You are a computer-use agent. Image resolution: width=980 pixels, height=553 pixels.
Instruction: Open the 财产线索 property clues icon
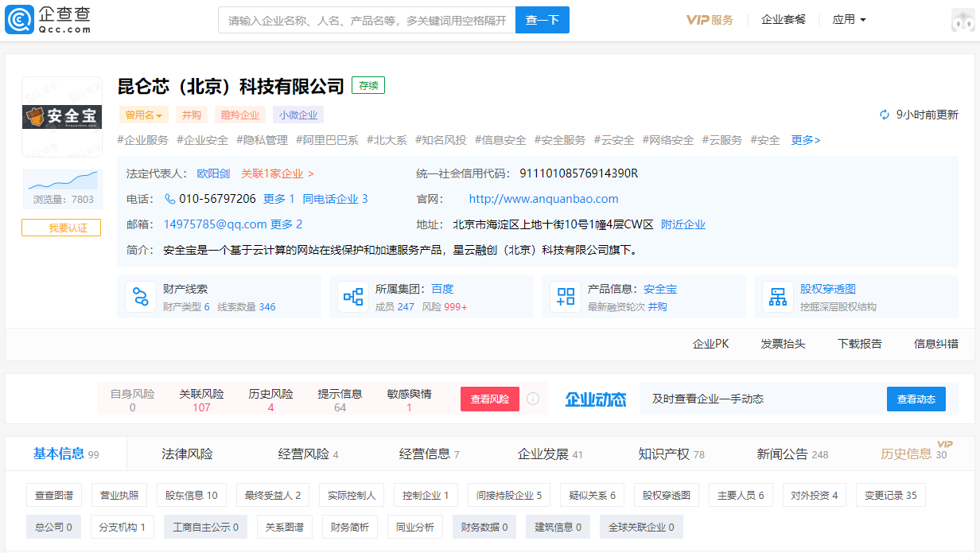coord(141,298)
